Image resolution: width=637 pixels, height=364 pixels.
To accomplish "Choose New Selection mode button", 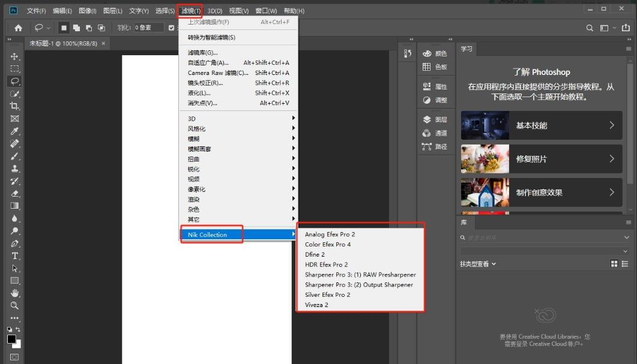I will pyautogui.click(x=64, y=28).
